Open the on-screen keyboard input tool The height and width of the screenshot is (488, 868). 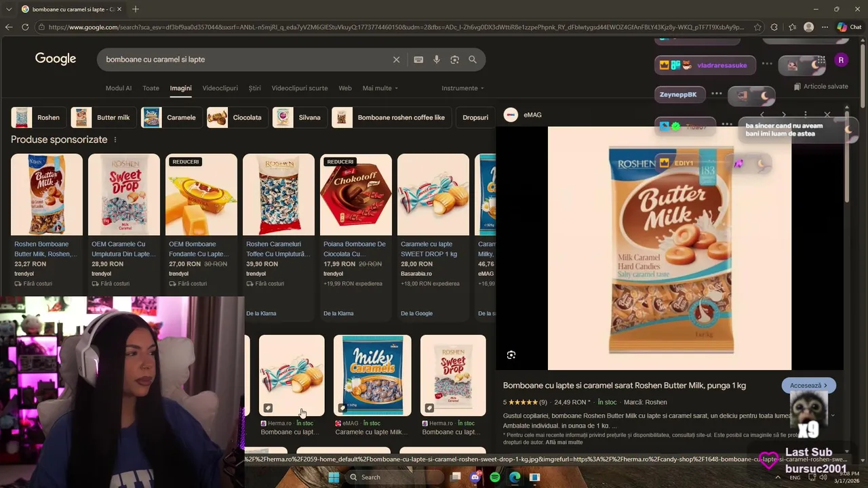pyautogui.click(x=418, y=60)
